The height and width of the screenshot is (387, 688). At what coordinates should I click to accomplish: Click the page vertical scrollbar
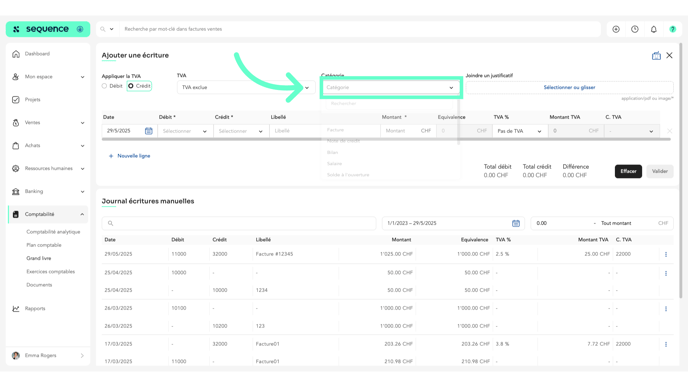click(681, 171)
